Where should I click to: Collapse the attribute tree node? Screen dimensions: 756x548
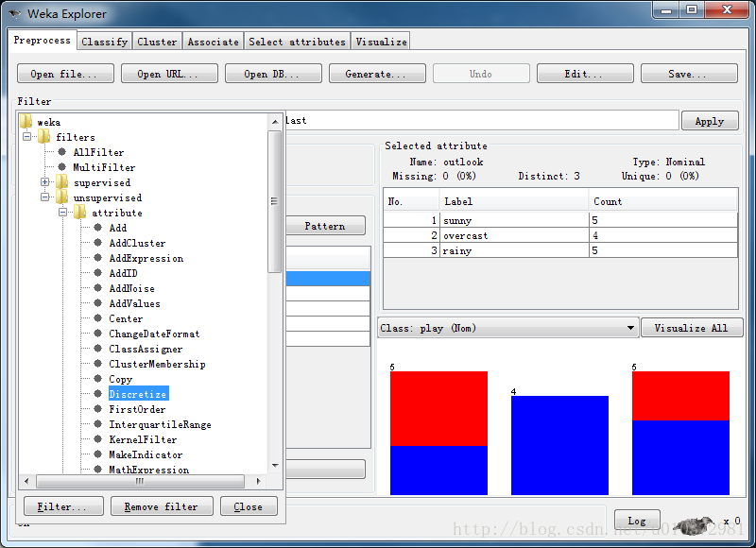click(x=62, y=212)
